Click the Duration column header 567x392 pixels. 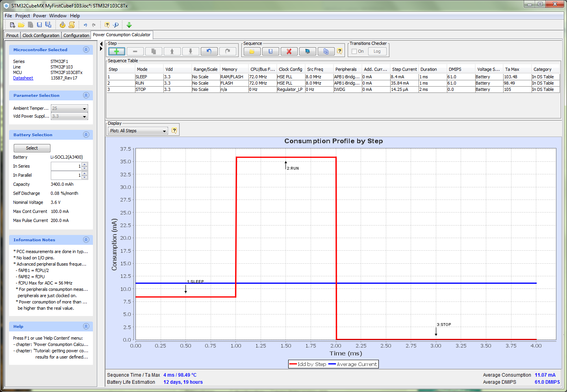pos(433,69)
